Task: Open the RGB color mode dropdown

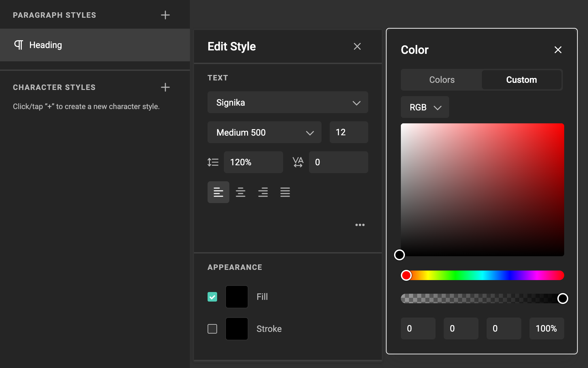Action: click(425, 107)
